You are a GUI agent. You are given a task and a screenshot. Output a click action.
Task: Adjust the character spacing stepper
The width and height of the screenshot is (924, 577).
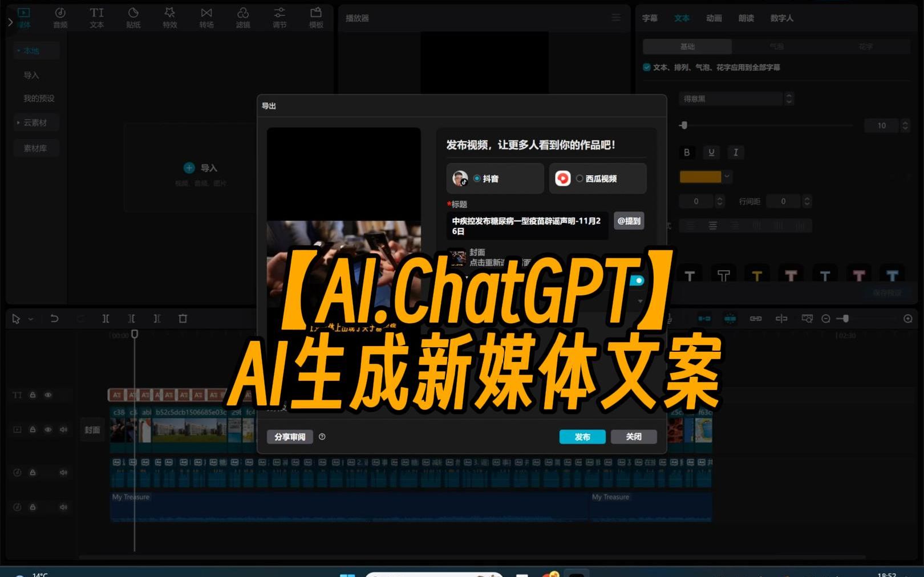[x=720, y=201]
